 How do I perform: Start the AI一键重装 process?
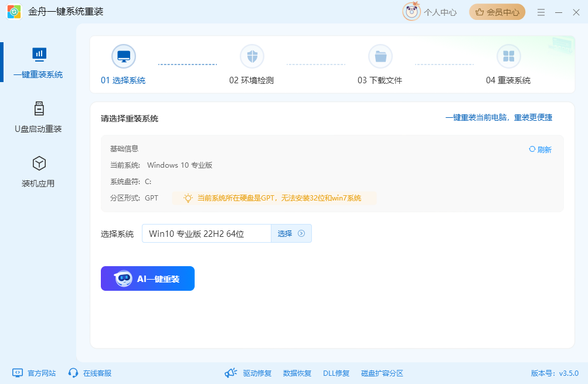147,278
